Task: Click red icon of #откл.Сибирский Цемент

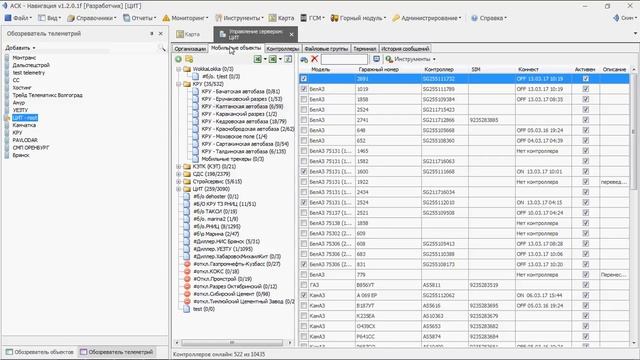Action: (187, 294)
